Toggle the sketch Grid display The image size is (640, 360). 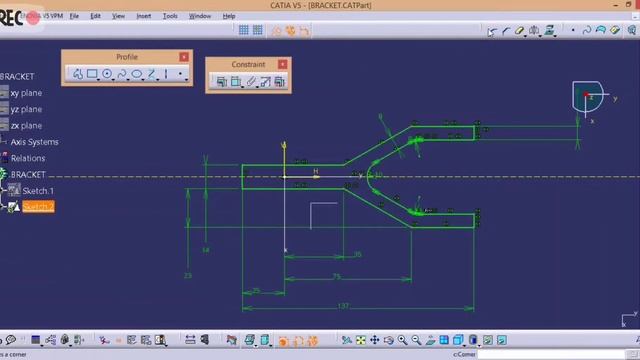click(244, 30)
